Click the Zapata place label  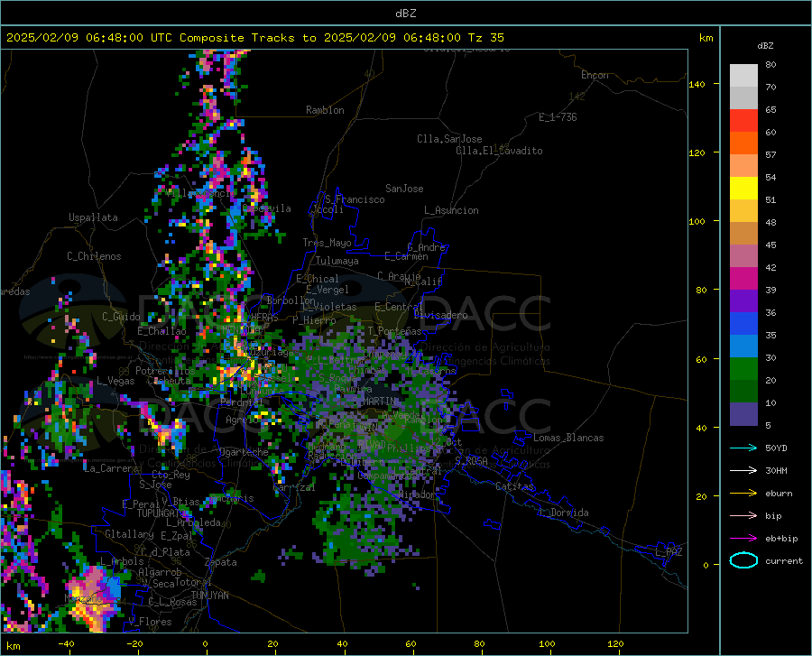221,562
